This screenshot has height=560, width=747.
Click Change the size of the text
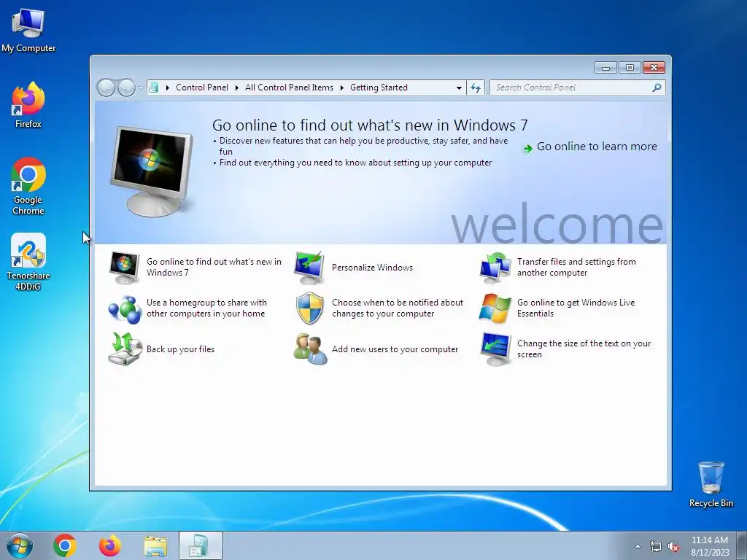[x=584, y=349]
